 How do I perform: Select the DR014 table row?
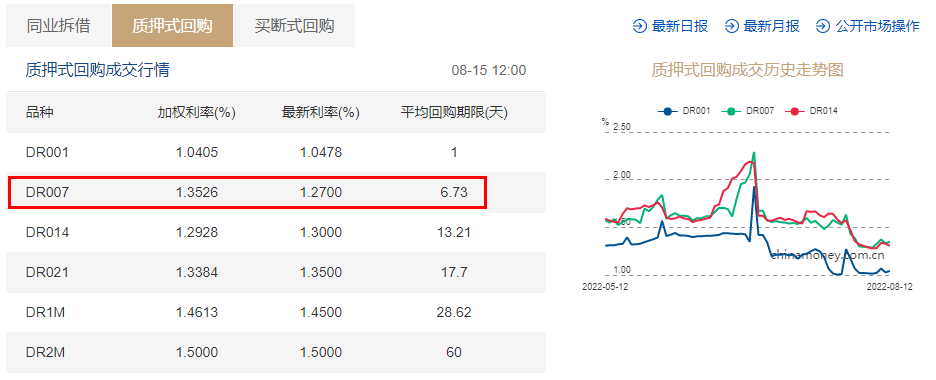pos(276,232)
